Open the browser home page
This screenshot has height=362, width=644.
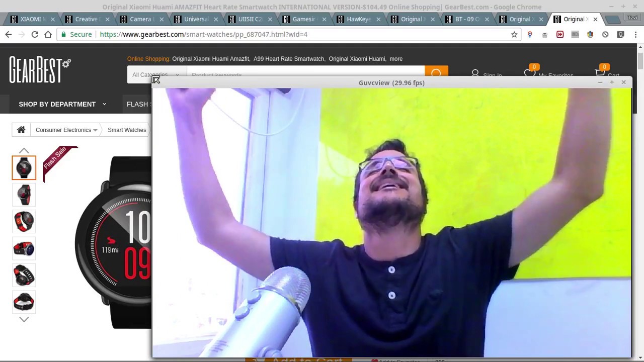tap(48, 34)
